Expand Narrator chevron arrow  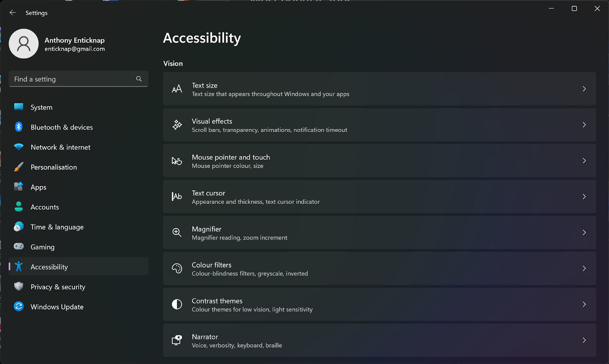584,340
